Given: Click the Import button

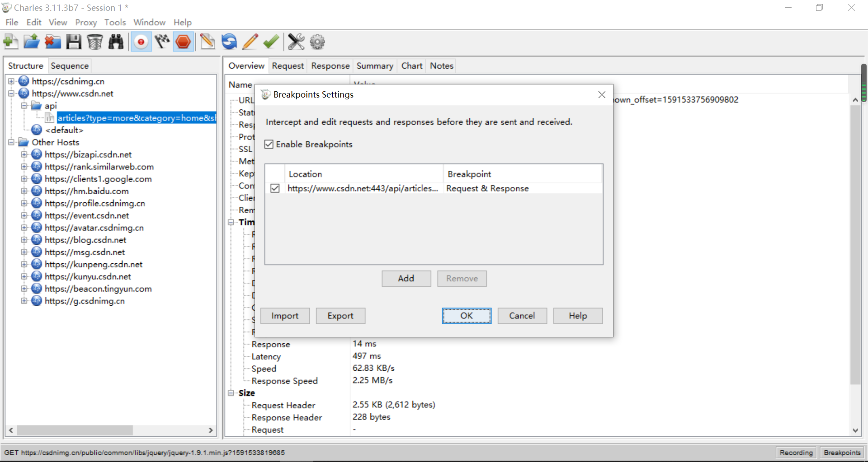Looking at the screenshot, I should coord(285,316).
